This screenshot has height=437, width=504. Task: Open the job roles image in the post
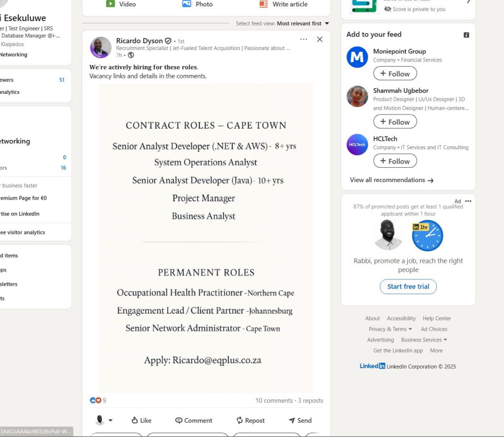pyautogui.click(x=206, y=238)
